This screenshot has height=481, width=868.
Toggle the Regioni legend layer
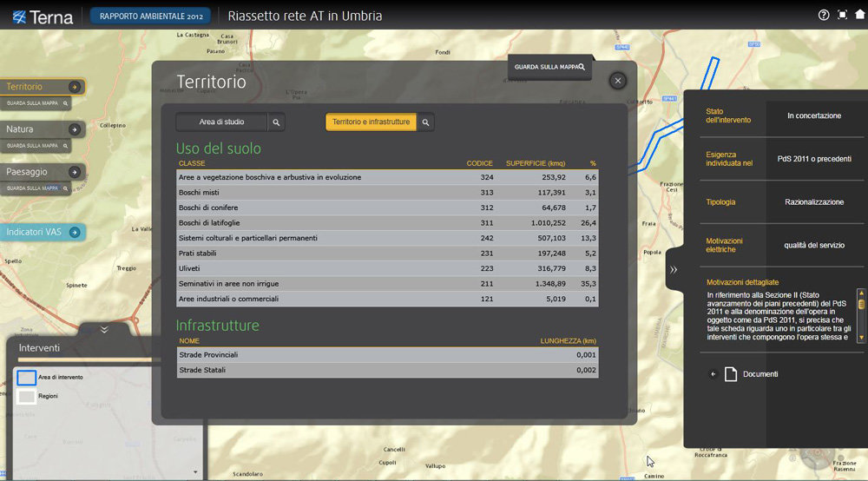point(27,396)
